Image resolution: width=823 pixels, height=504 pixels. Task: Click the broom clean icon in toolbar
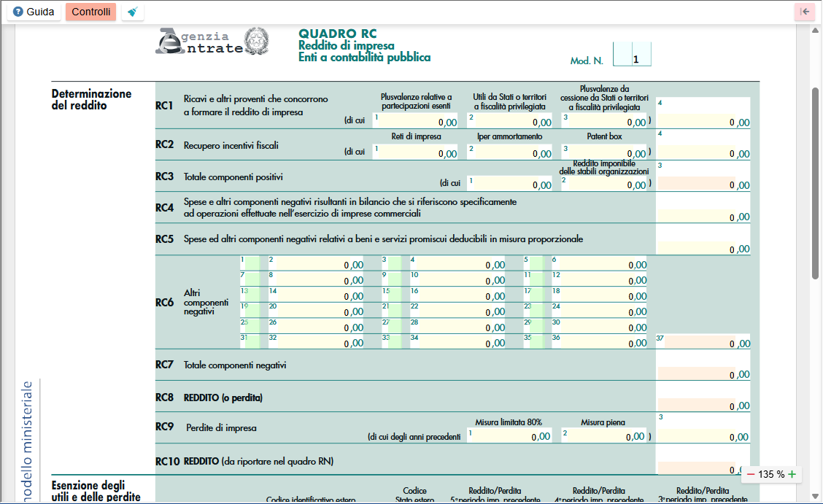(x=132, y=12)
